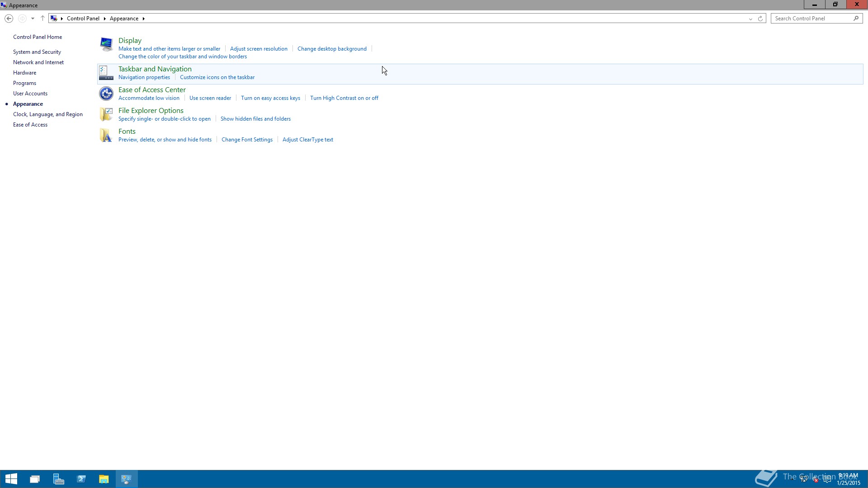Click the Fonts folder icon
This screenshot has width=868, height=488.
[x=106, y=135]
